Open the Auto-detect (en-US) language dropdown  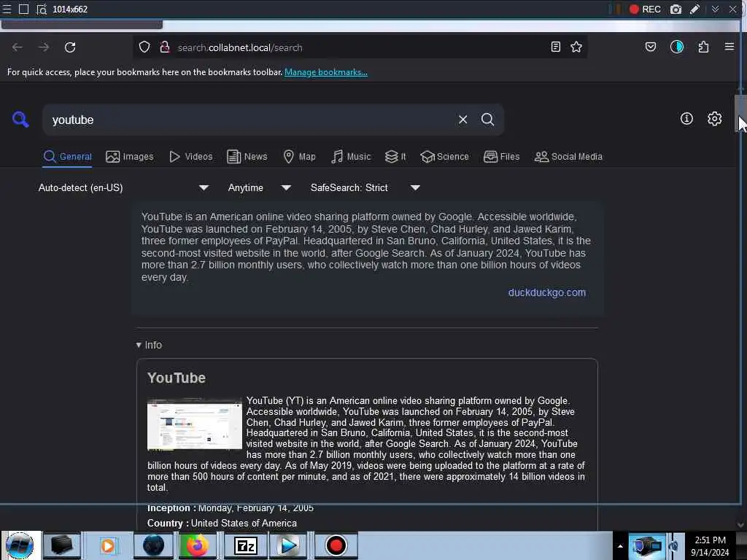point(123,187)
